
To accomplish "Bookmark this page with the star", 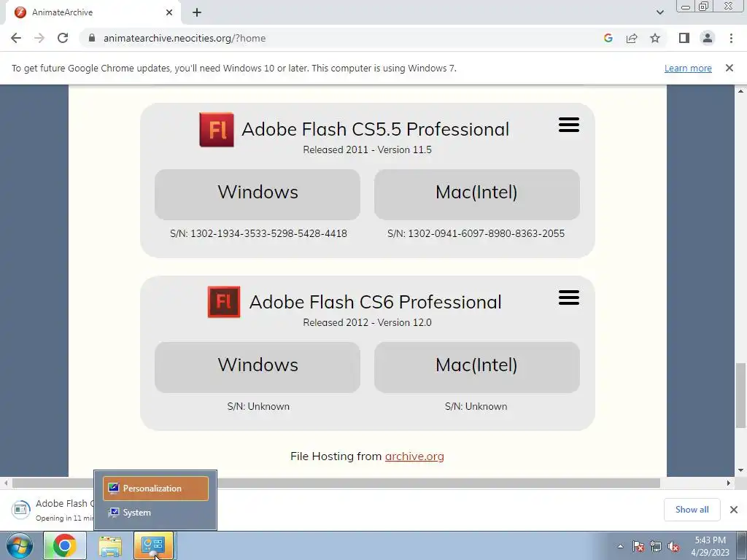I will pyautogui.click(x=655, y=38).
